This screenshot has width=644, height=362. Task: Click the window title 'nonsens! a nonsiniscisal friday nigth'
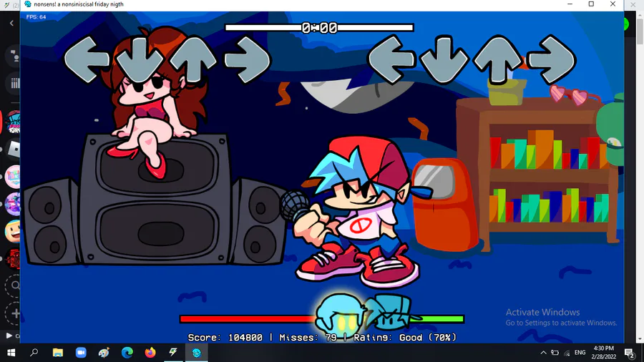pos(79,4)
